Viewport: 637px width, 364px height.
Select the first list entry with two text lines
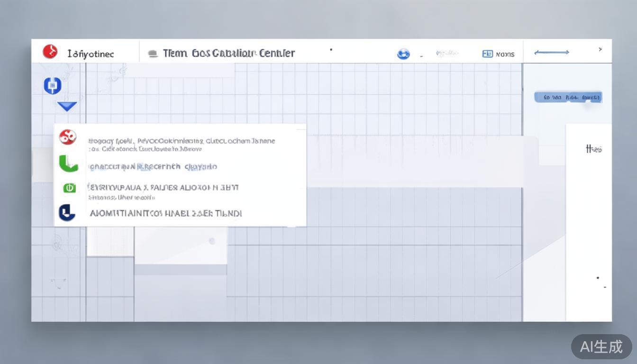(x=181, y=145)
